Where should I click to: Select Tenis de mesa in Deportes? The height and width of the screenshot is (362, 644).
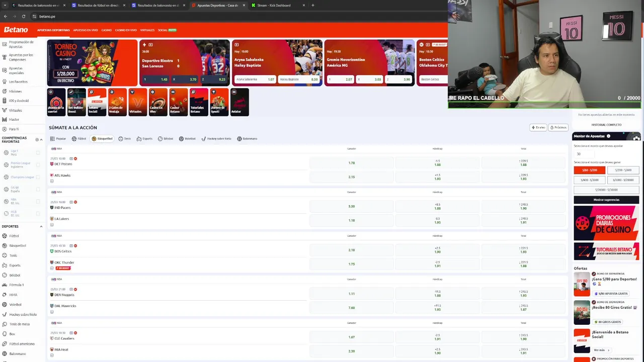pyautogui.click(x=19, y=324)
